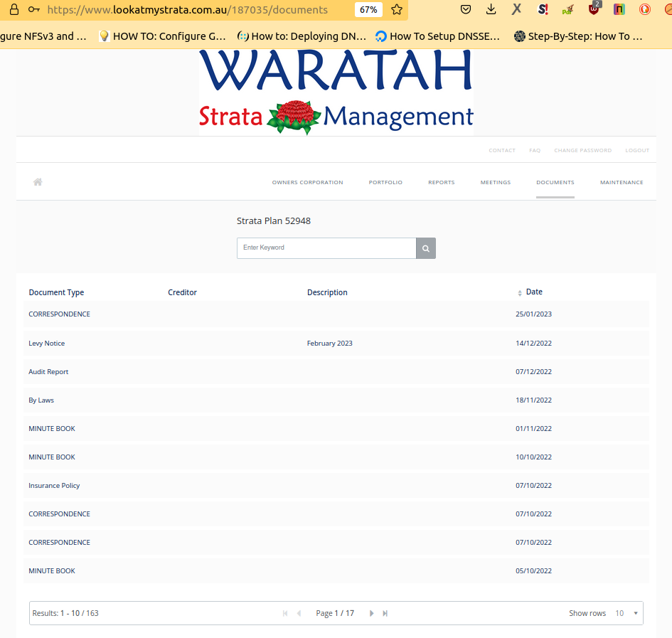Click the Save to Pocket icon

coord(465,10)
